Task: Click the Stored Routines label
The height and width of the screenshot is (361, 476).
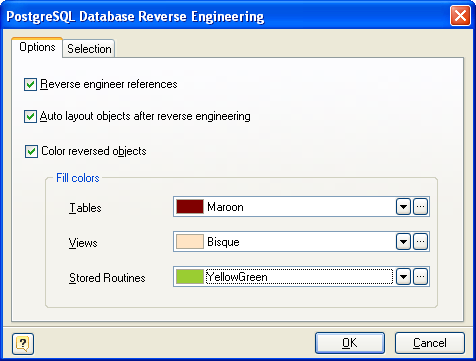Action: (x=107, y=278)
